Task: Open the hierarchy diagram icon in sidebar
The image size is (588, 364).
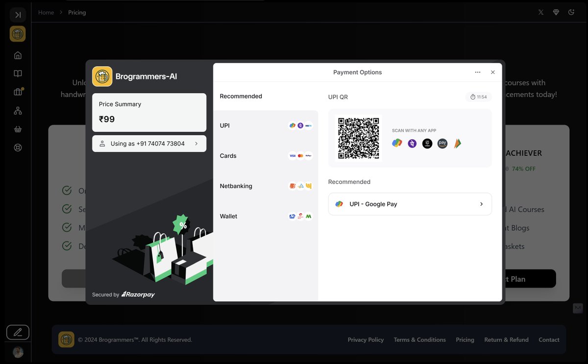Action: pyautogui.click(x=18, y=111)
